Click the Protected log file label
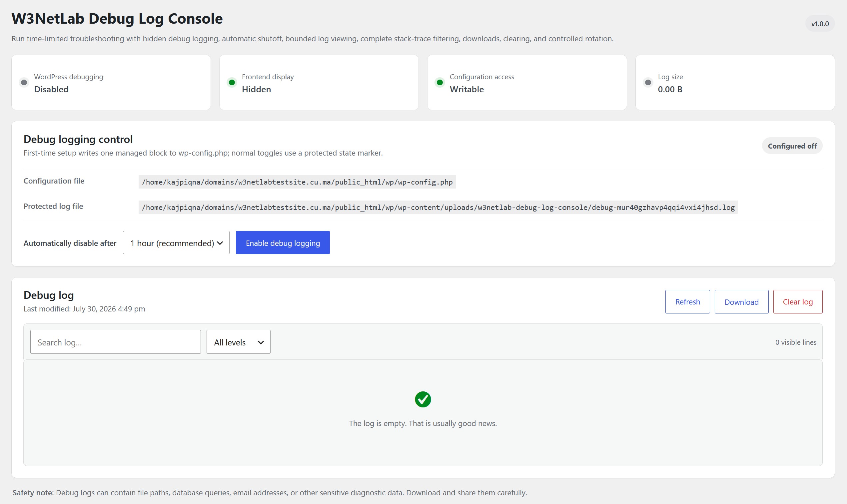The height and width of the screenshot is (504, 847). pyautogui.click(x=53, y=206)
